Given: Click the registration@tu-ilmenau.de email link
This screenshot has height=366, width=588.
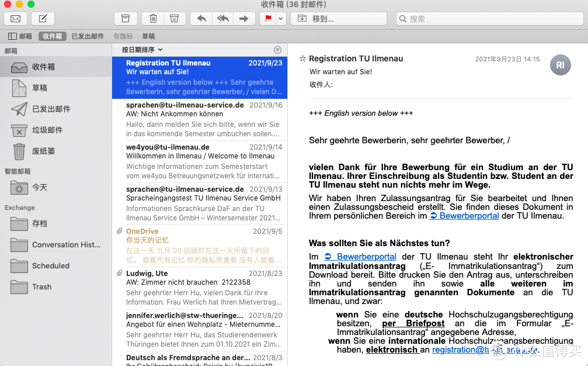Looking at the screenshot, I should (485, 350).
